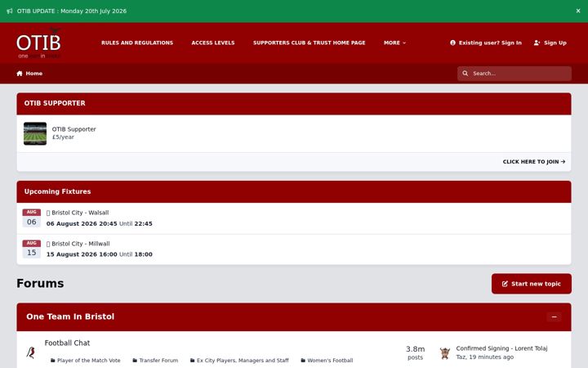Go to Supporters Club & Trust home page
The height and width of the screenshot is (368, 588).
[309, 43]
